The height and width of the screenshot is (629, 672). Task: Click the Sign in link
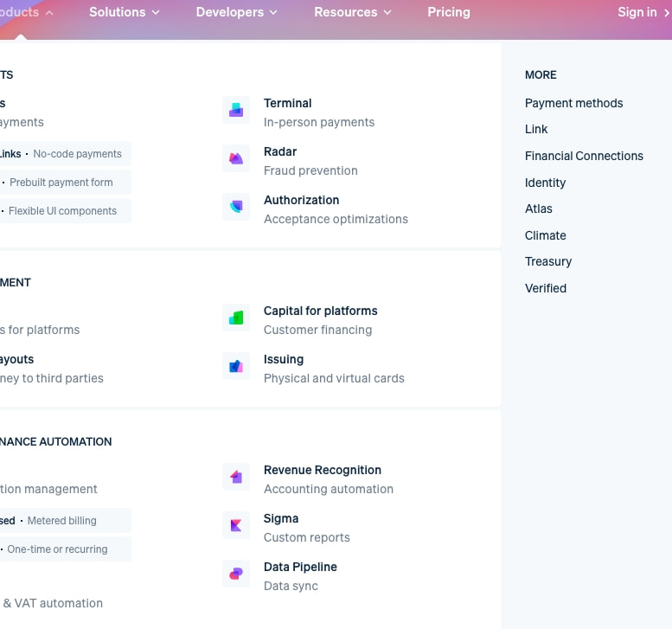(643, 12)
